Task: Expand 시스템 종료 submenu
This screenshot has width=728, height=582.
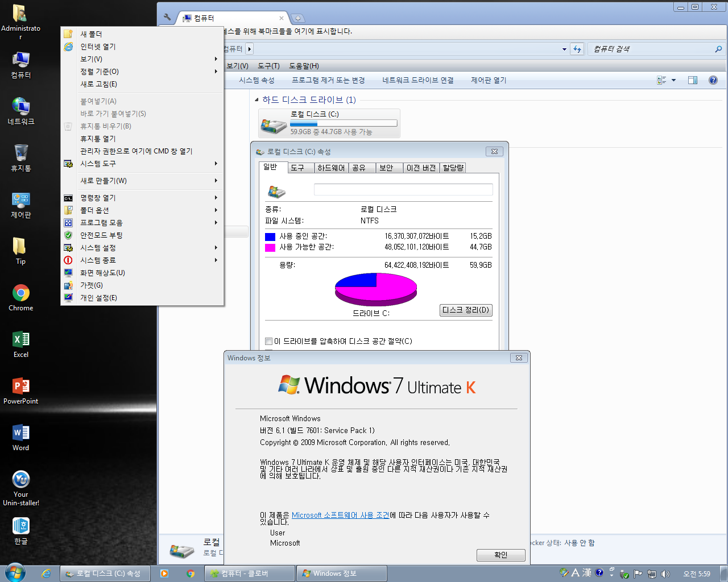Action: (216, 260)
